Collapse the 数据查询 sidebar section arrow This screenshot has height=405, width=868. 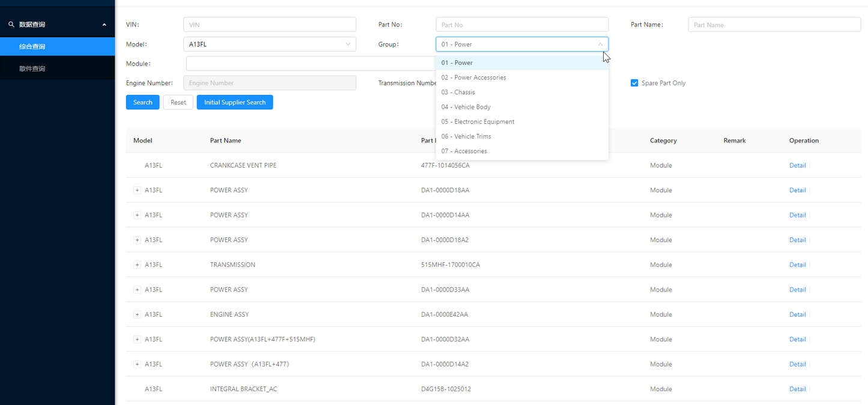pos(105,25)
